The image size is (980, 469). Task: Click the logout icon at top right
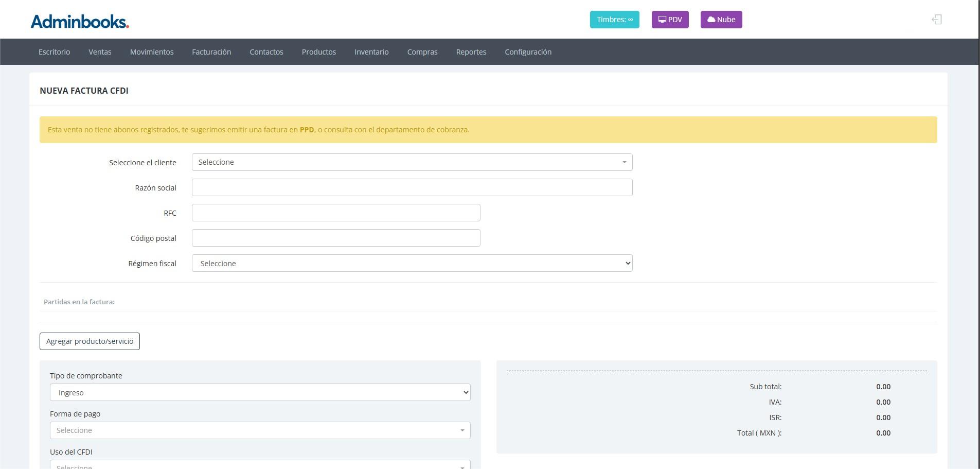coord(936,20)
